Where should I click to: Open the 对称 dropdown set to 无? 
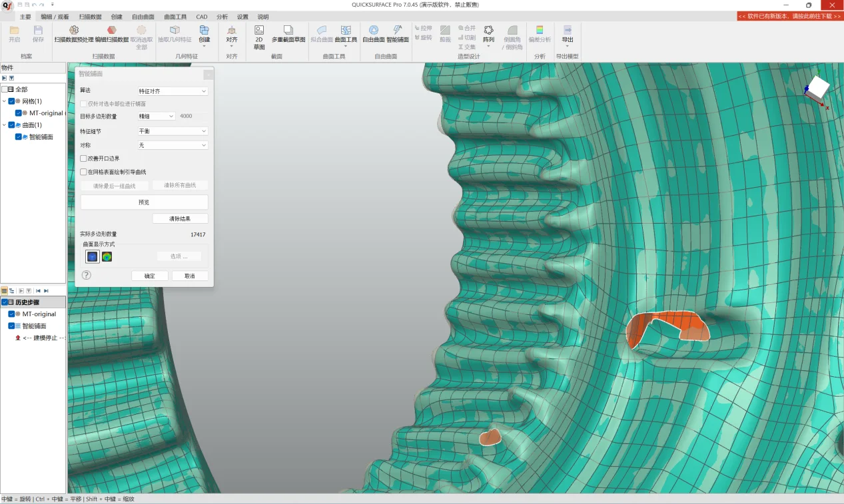tap(173, 145)
